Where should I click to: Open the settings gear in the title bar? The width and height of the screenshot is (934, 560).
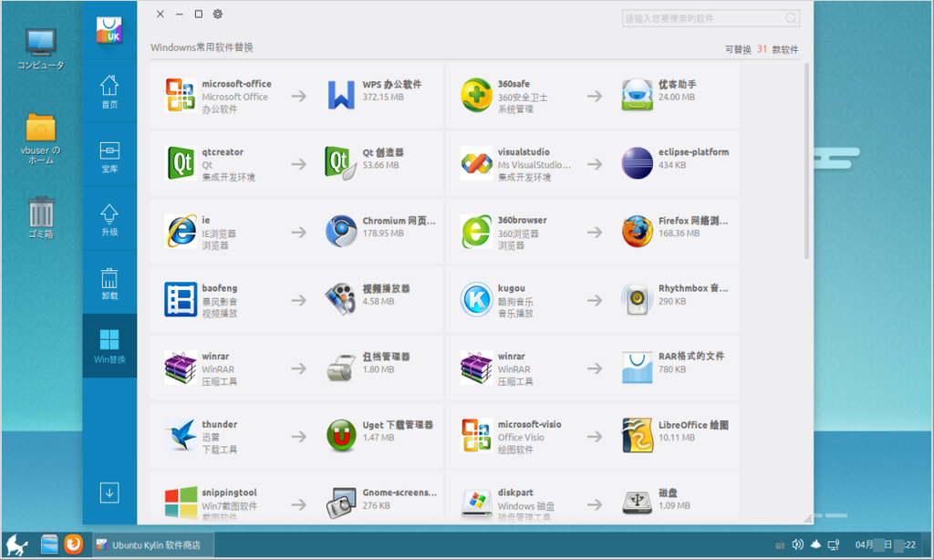click(x=217, y=15)
